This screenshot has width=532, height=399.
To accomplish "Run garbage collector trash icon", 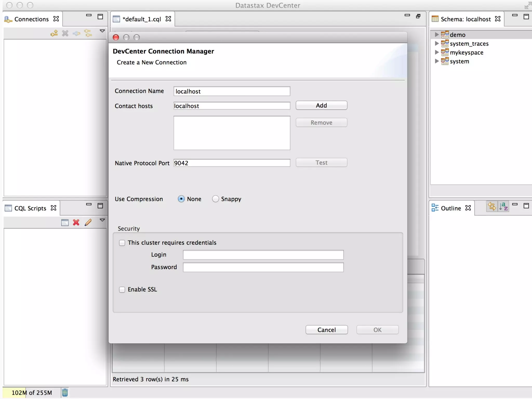I will (x=65, y=393).
